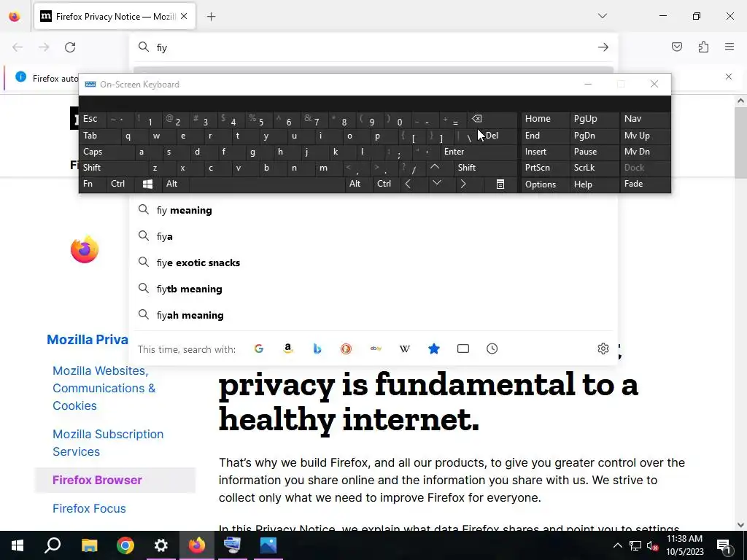The height and width of the screenshot is (560, 747).
Task: Open Firefox Focus sidebar link
Action: click(x=89, y=508)
